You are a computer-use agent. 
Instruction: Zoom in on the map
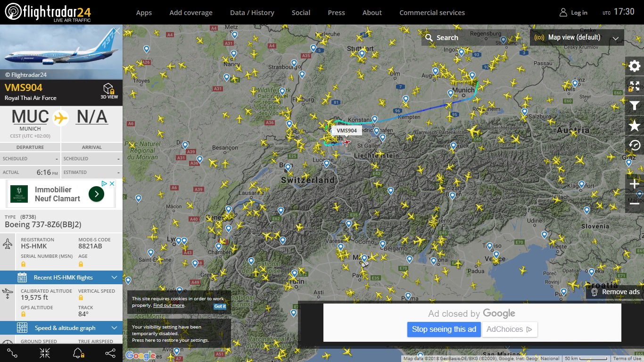[635, 184]
